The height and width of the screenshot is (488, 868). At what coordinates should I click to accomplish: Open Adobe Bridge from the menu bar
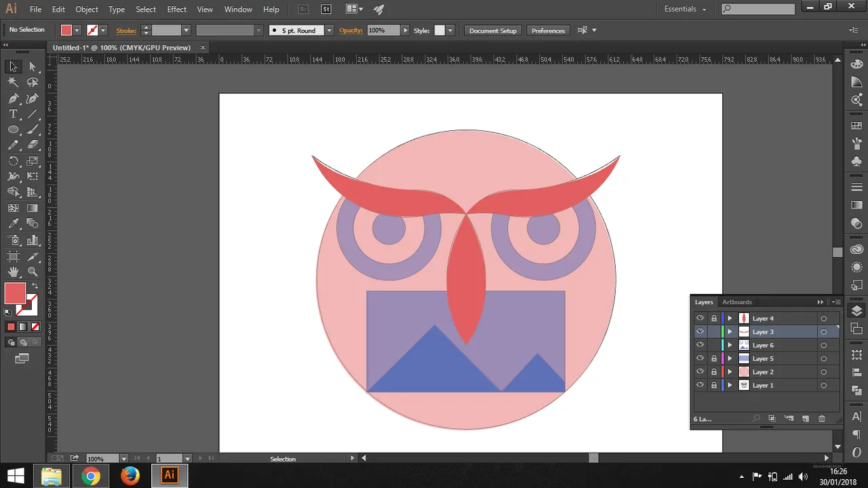coord(304,10)
